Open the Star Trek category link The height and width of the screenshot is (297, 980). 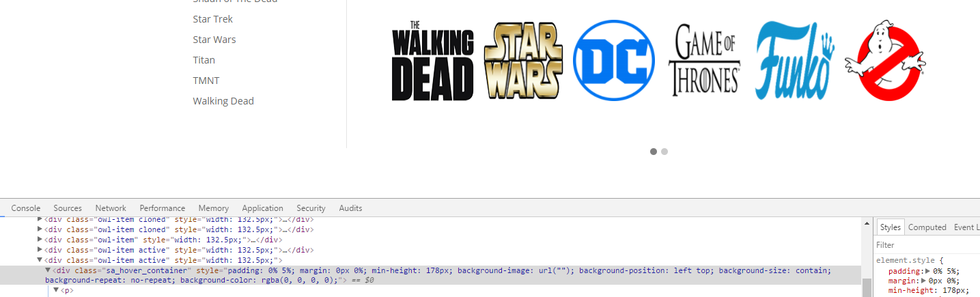(212, 19)
